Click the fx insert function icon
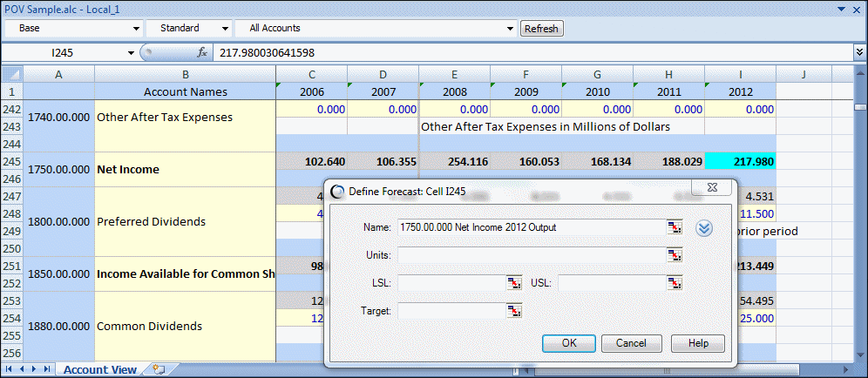This screenshot has height=378, width=868. [x=202, y=52]
